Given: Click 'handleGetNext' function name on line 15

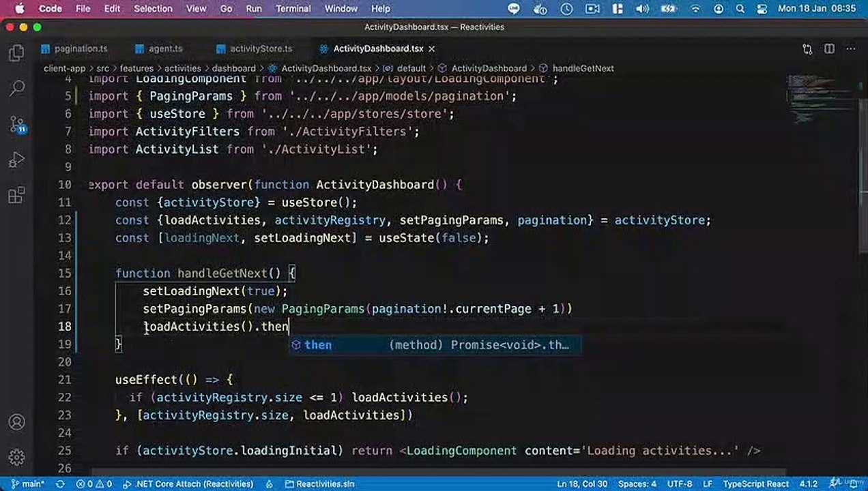Looking at the screenshot, I should click(222, 273).
